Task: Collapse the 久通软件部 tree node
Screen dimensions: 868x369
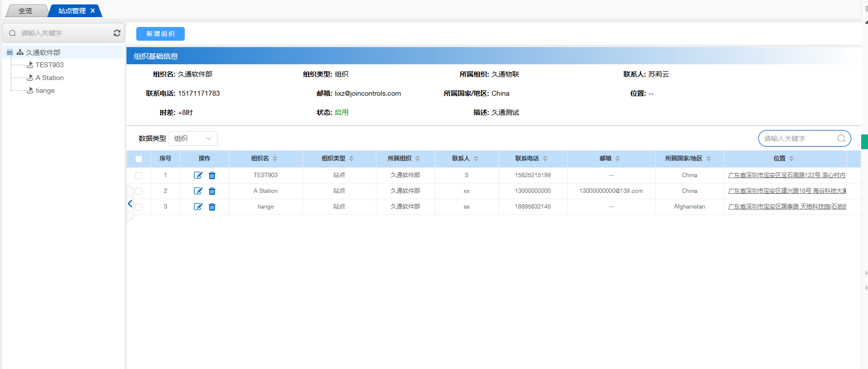Action: [x=9, y=52]
